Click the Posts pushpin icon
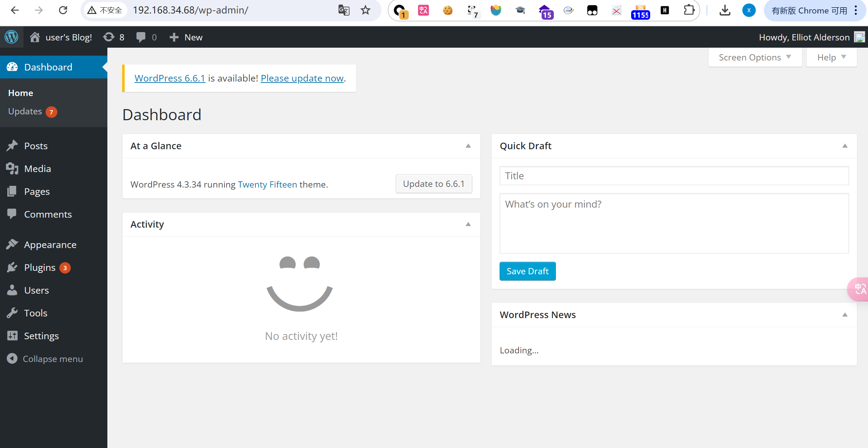This screenshot has width=868, height=448. (x=12, y=145)
